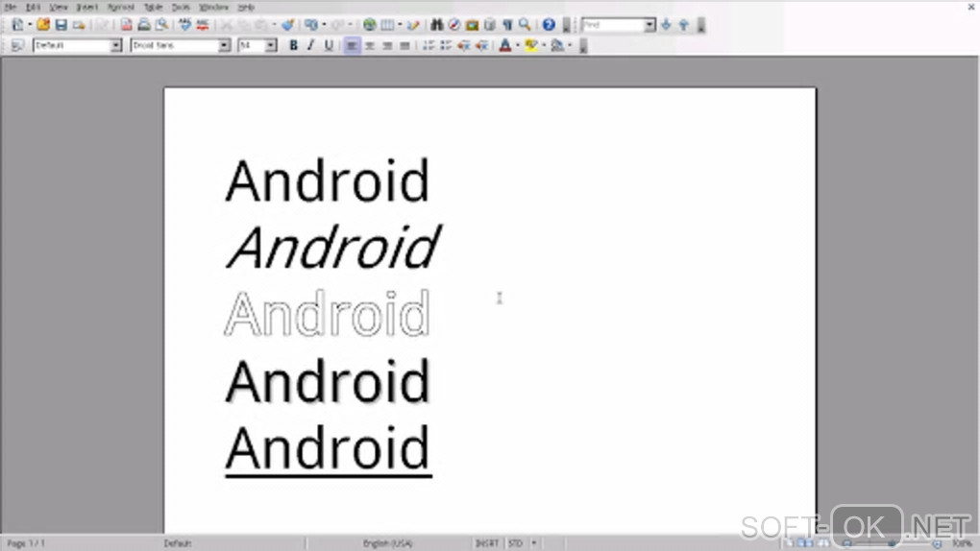Open Page Preview from the toolbar
Image resolution: width=980 pixels, height=551 pixels.
161,25
